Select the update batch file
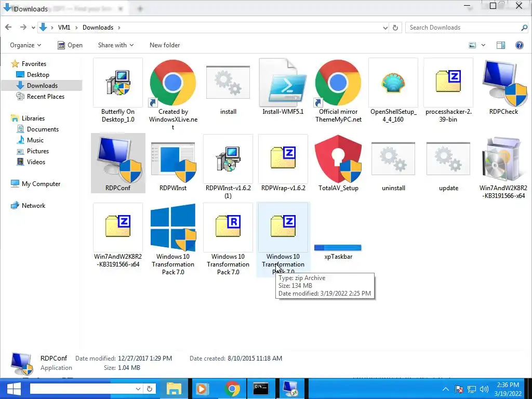The width and height of the screenshot is (532, 399). pos(448,159)
